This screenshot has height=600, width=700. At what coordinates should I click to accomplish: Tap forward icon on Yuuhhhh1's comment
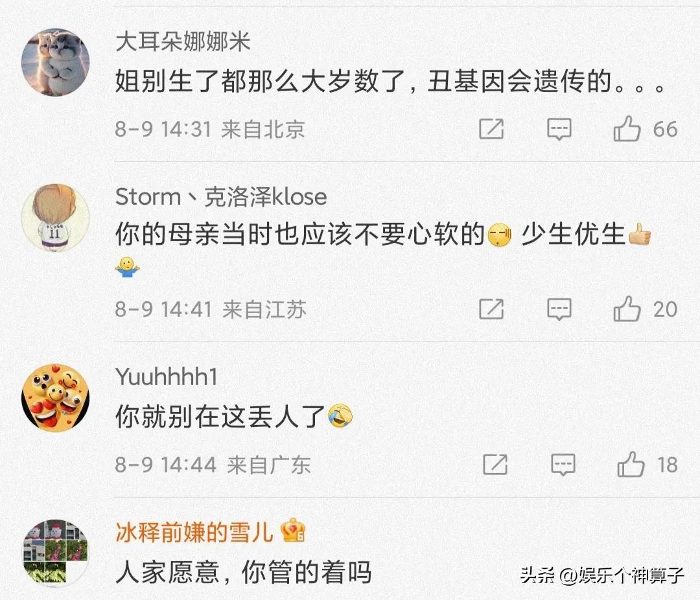point(495,465)
